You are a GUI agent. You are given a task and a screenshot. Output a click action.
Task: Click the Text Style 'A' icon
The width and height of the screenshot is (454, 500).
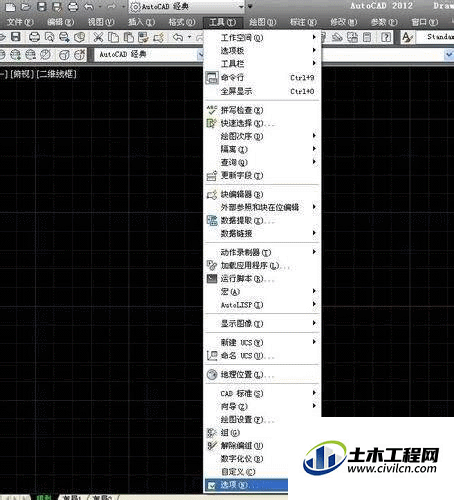coord(407,37)
